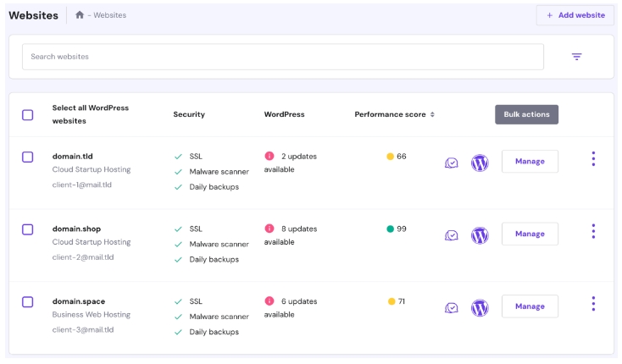Click the dashboard icon for domain.shop
The width and height of the screenshot is (622, 364).
click(x=452, y=234)
